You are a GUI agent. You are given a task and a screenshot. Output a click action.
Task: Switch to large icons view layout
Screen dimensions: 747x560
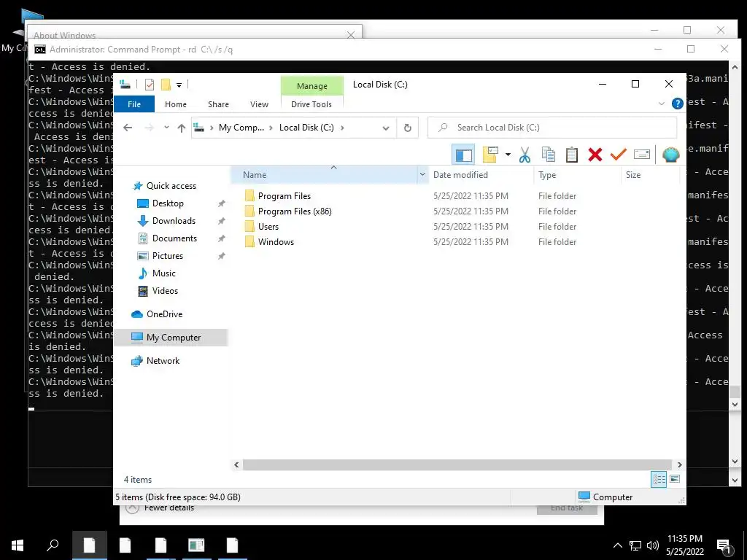click(675, 479)
